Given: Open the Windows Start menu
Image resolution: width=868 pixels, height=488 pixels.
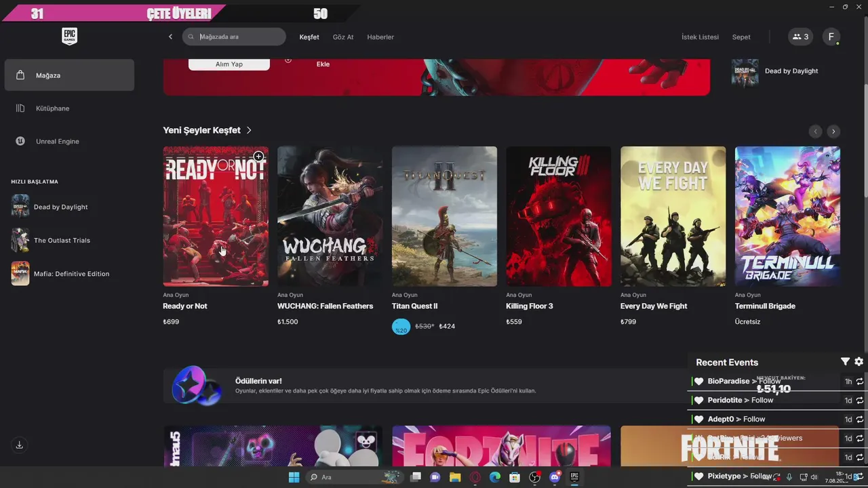Looking at the screenshot, I should (x=294, y=477).
